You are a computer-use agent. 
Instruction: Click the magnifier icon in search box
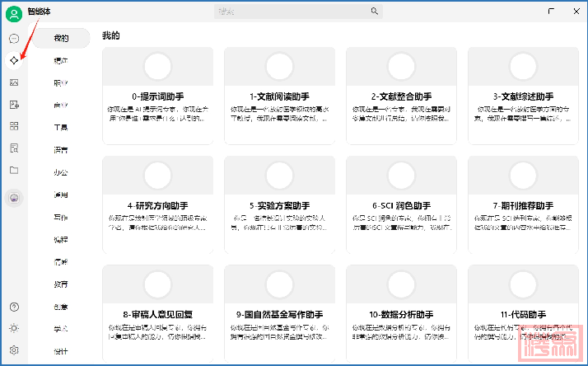click(375, 12)
